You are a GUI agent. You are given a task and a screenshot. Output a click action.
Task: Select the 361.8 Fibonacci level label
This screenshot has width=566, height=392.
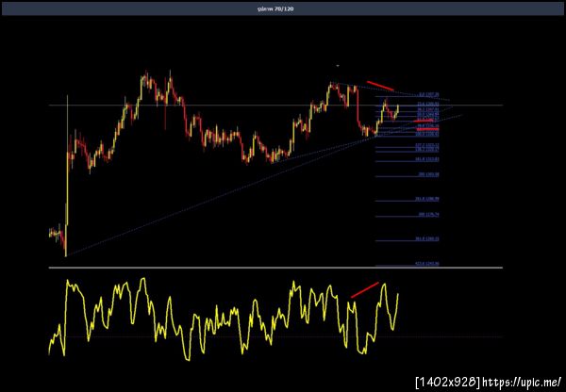pos(428,239)
